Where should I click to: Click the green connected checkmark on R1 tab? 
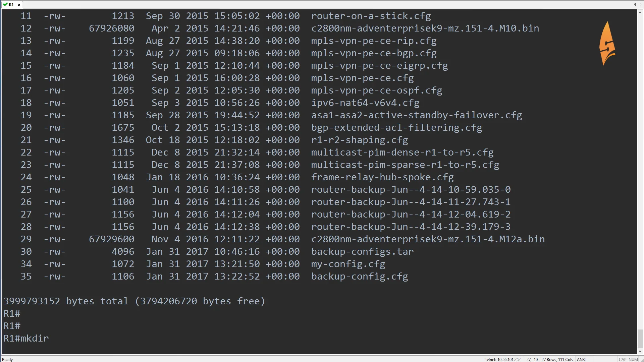[x=5, y=4]
